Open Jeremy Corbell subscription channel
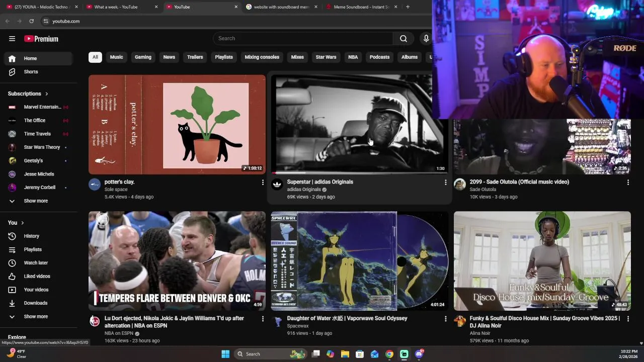 39,188
